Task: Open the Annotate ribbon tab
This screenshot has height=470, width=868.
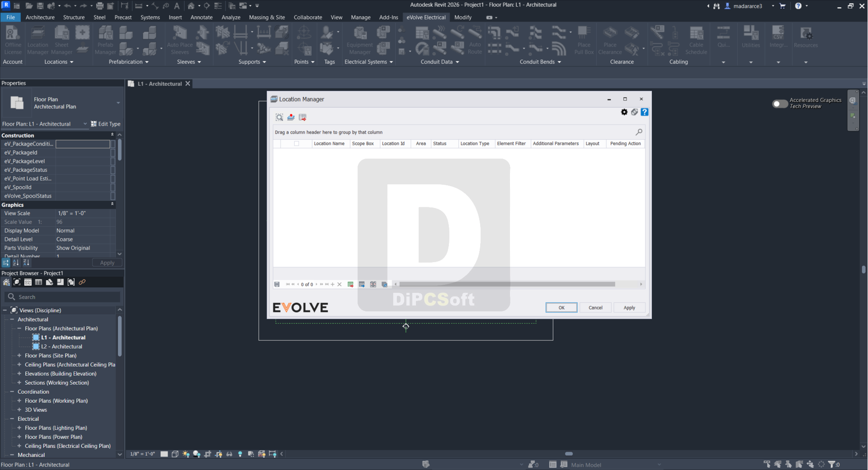Action: 202,17
